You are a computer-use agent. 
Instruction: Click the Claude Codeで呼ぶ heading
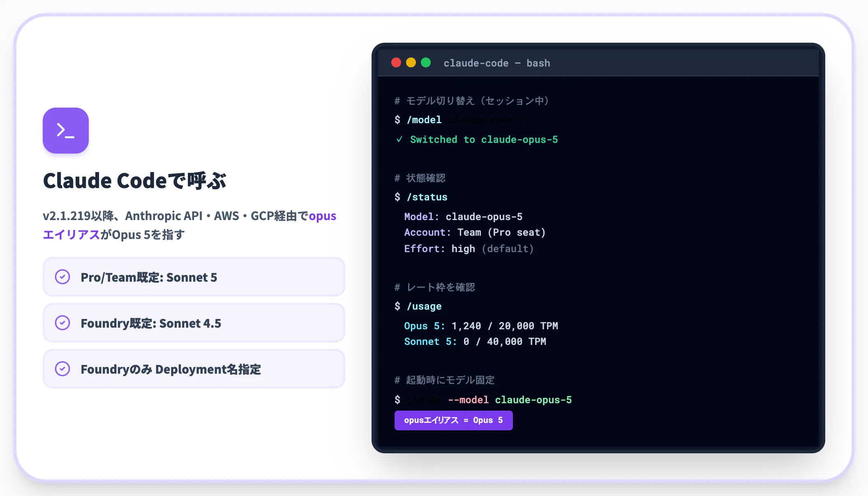click(135, 181)
